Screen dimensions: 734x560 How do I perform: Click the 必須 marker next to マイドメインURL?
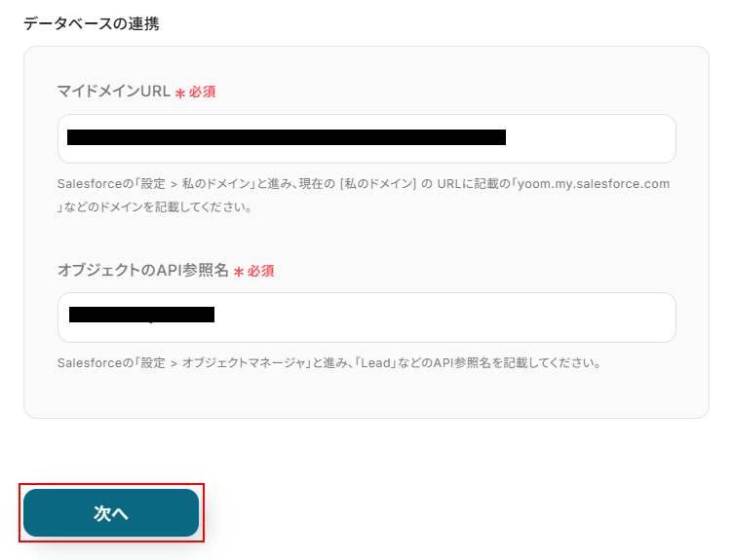(202, 92)
